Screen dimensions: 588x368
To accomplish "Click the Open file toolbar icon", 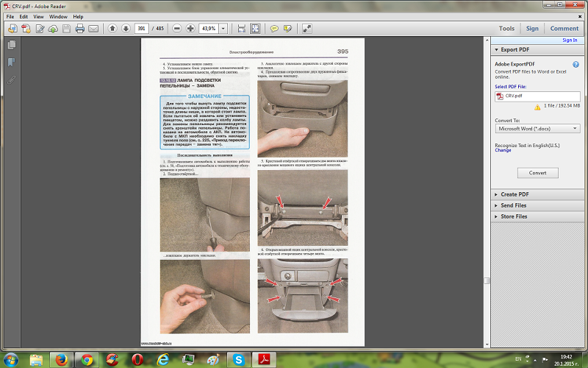I will coord(12,29).
